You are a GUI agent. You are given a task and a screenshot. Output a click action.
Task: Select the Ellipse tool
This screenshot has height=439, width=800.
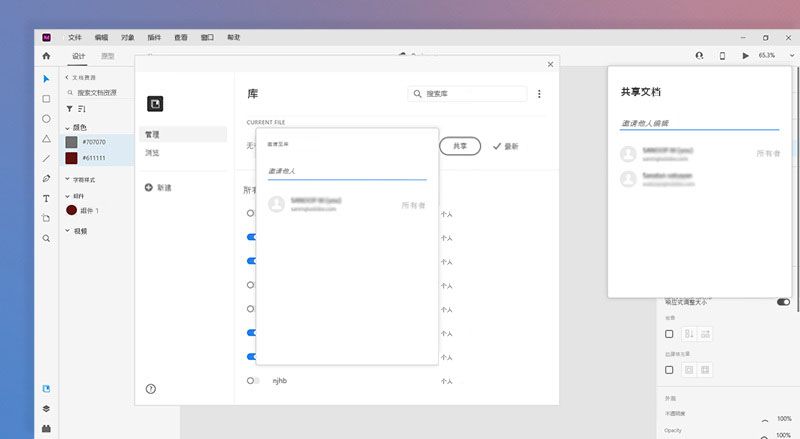coord(46,118)
